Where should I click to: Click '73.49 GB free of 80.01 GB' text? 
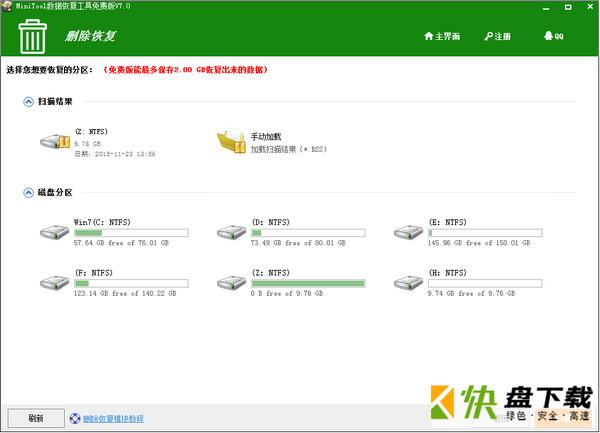298,243
